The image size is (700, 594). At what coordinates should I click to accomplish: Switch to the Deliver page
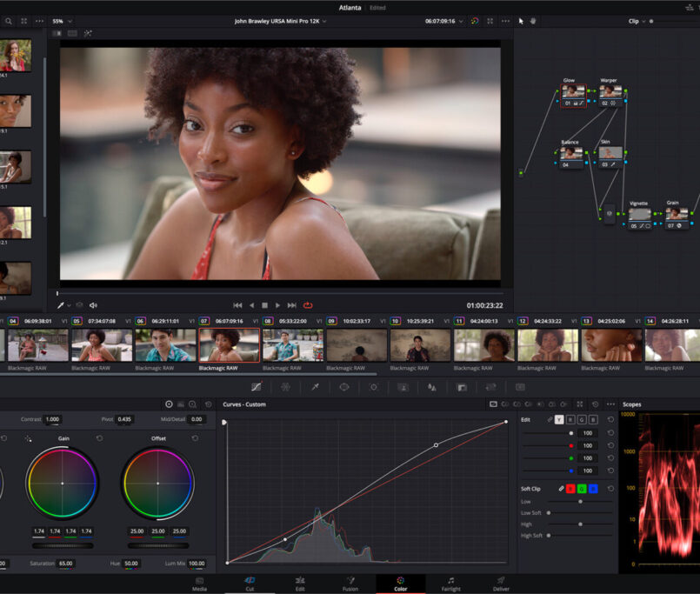coord(501,584)
